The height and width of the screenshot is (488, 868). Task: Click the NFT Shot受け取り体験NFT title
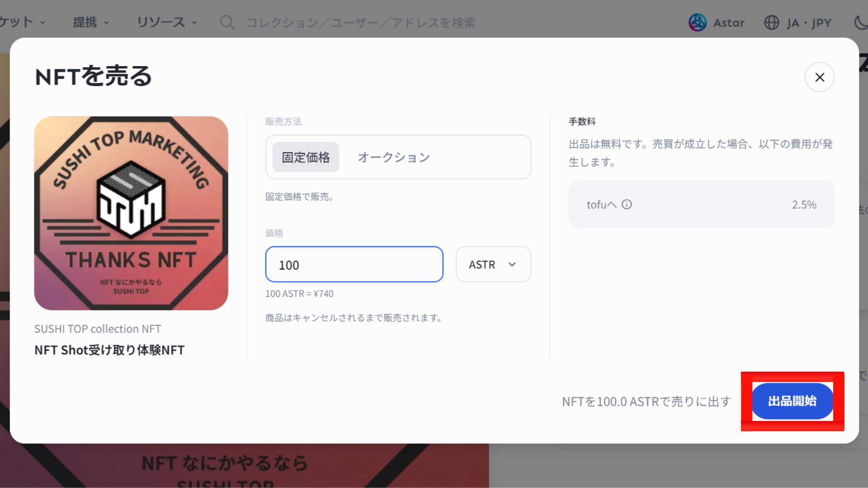[109, 350]
